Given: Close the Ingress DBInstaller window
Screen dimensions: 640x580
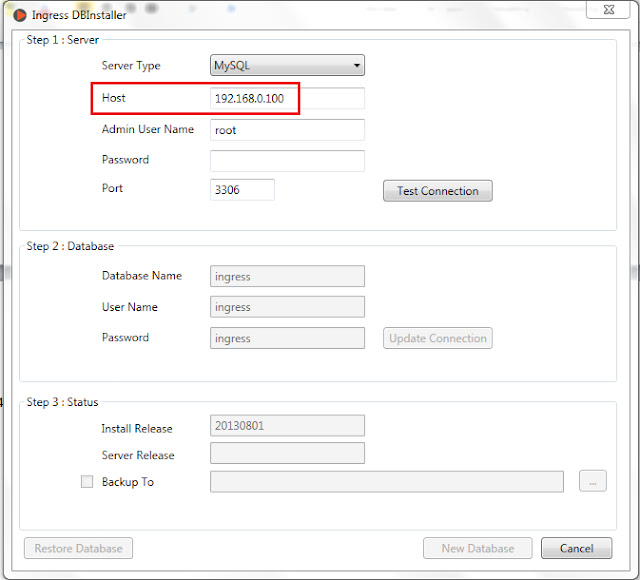Looking at the screenshot, I should coord(608,9).
